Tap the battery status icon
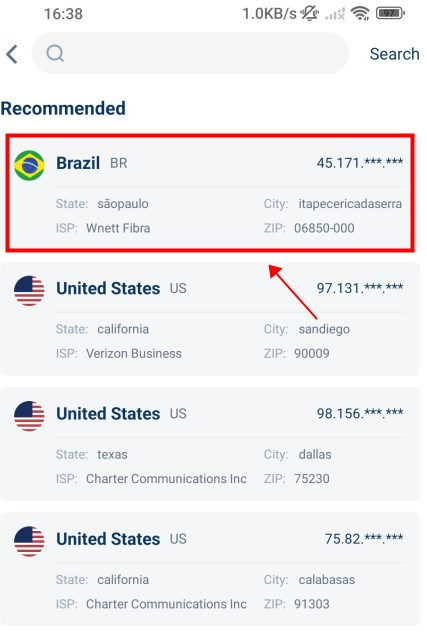The image size is (427, 637). [390, 13]
